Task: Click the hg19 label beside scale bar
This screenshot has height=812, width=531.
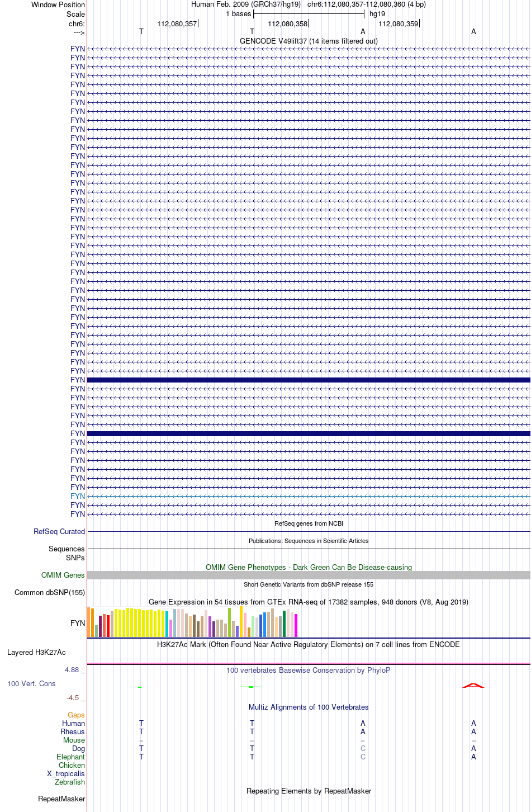Action: click(377, 14)
